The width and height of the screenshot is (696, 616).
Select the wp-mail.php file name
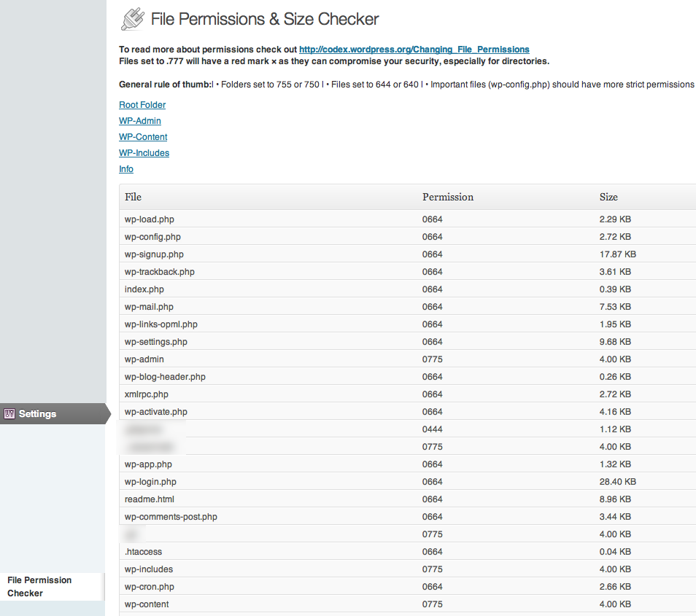149,307
